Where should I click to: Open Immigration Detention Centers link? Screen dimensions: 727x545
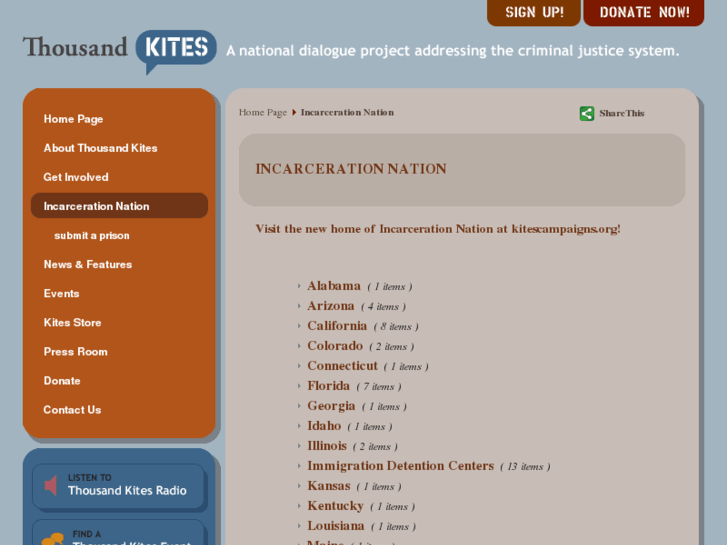pos(401,465)
